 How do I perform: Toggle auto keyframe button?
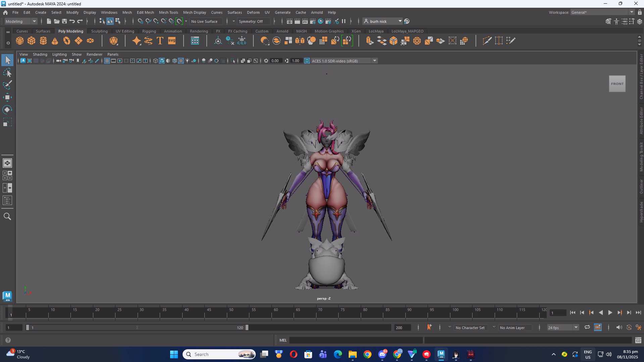[x=629, y=327]
